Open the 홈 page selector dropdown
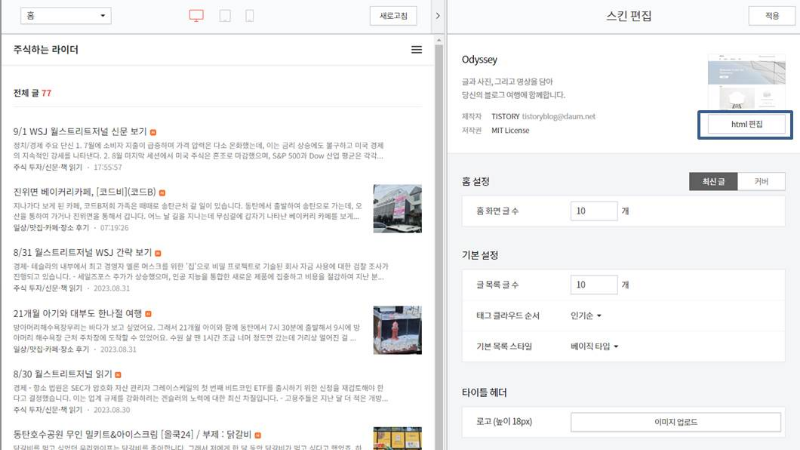The image size is (800, 450). [x=66, y=16]
